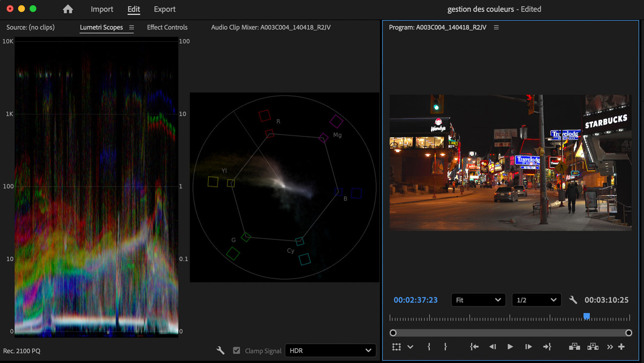Open the Fit zoom level dropdown
644x363 pixels.
pyautogui.click(x=478, y=300)
